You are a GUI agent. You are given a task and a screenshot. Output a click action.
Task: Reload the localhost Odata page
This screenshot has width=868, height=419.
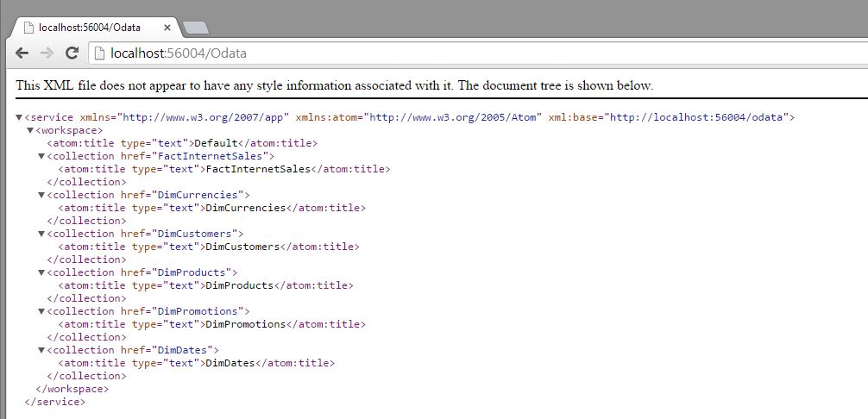72,53
